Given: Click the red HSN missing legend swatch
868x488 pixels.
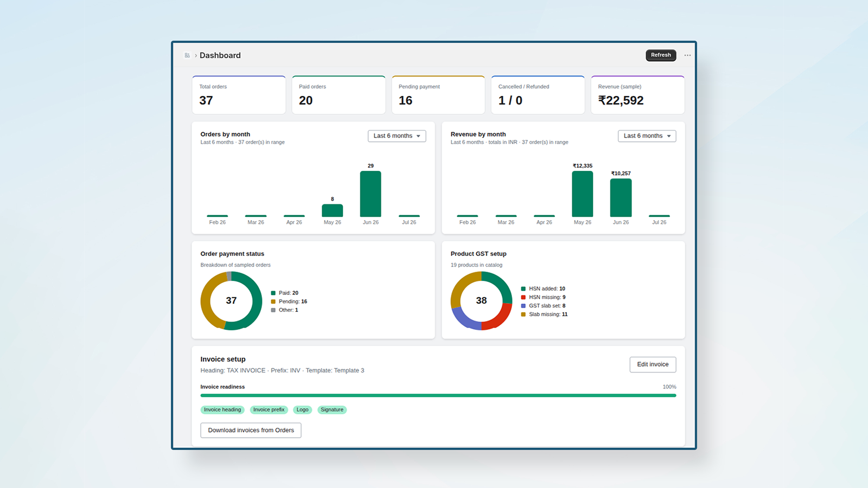Looking at the screenshot, I should pyautogui.click(x=524, y=297).
